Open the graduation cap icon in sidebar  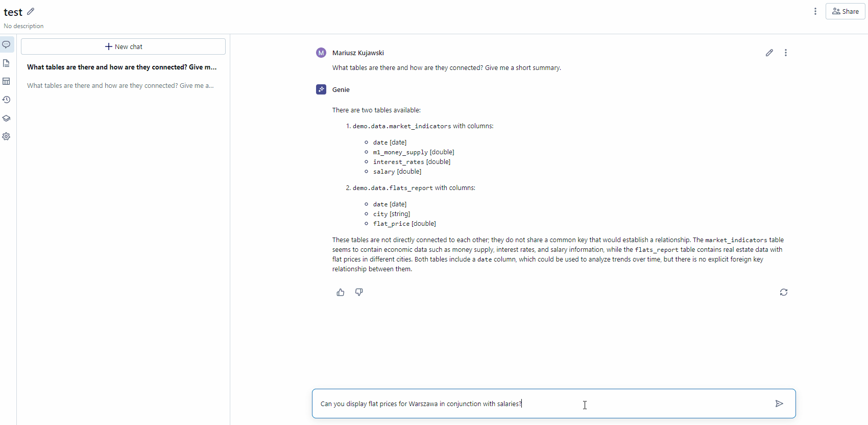pos(6,118)
